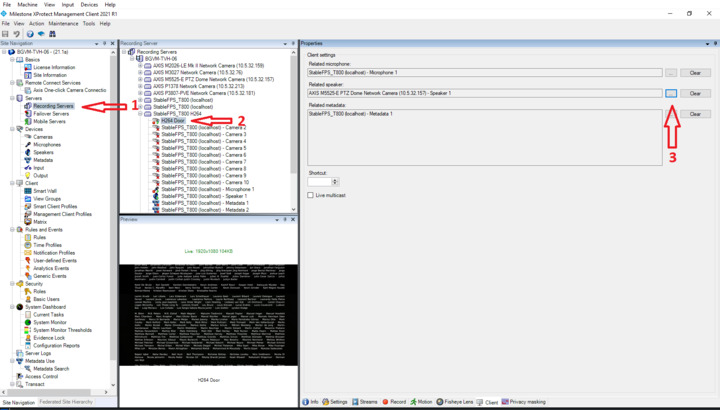The height and width of the screenshot is (410, 720).
Task: Select Microphones in the Devices tree
Action: tap(47, 145)
